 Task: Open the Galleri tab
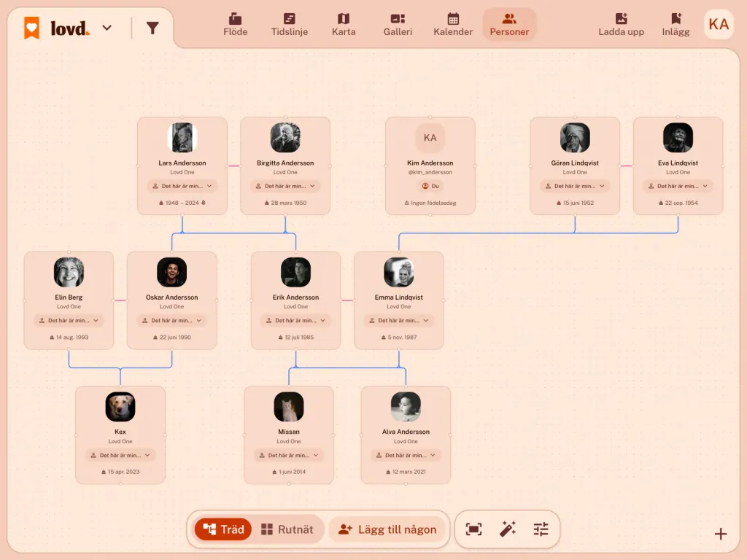pyautogui.click(x=398, y=25)
